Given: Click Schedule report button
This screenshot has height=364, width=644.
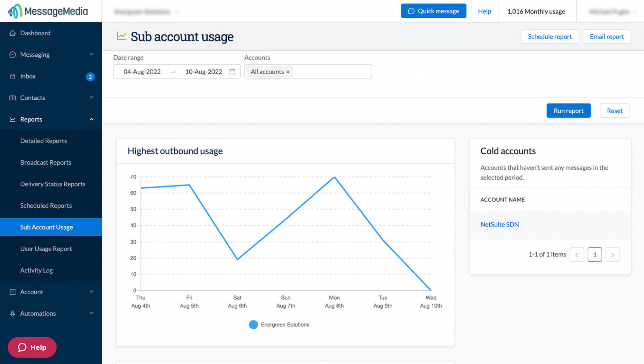Looking at the screenshot, I should (549, 36).
